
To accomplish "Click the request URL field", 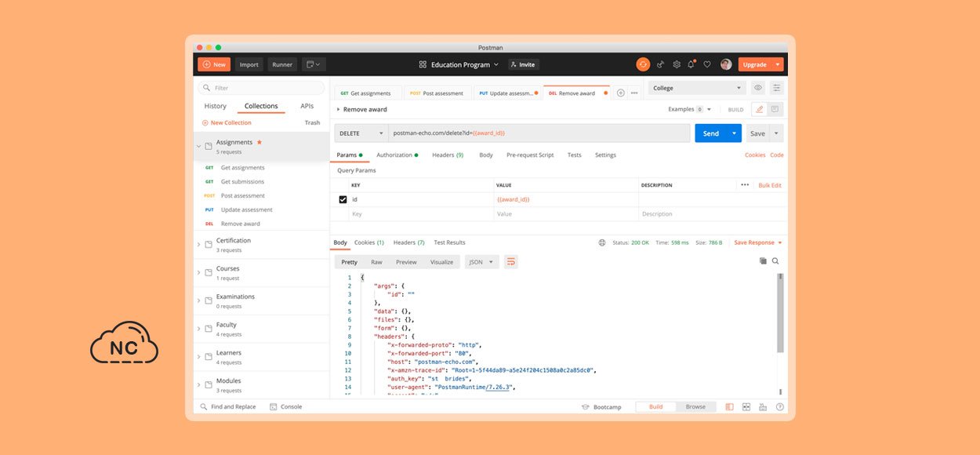I will (x=539, y=133).
